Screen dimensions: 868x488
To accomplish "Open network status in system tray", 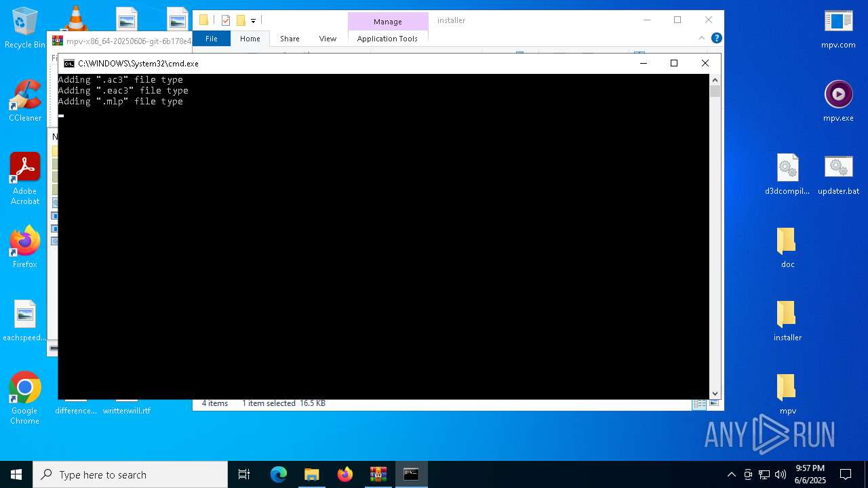I will coord(764,474).
